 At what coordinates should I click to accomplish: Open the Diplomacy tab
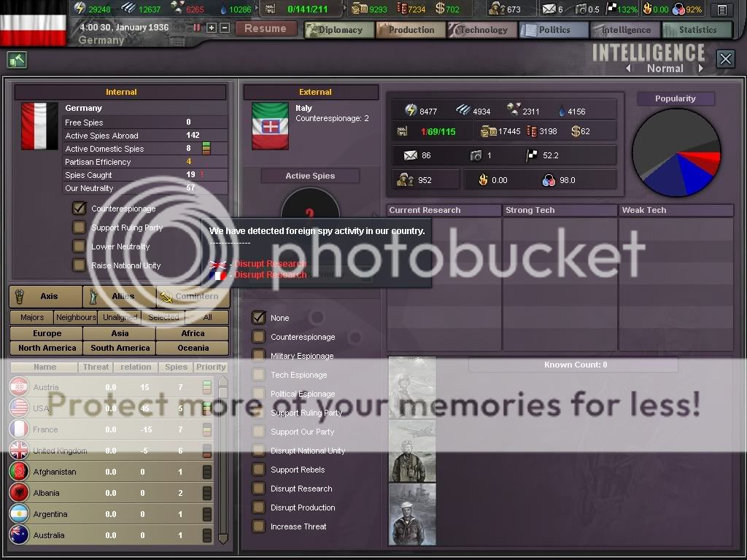click(338, 30)
